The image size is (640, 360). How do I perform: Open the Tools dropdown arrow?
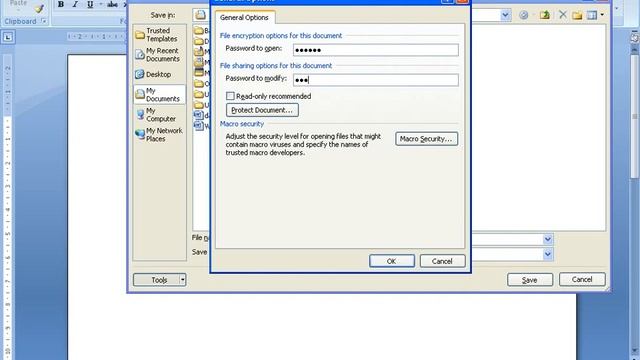point(182,280)
